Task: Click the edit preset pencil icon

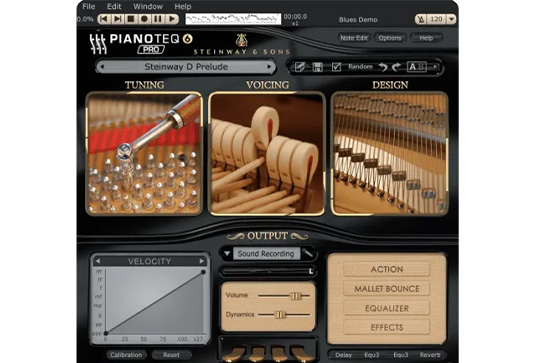Action: 300,67
